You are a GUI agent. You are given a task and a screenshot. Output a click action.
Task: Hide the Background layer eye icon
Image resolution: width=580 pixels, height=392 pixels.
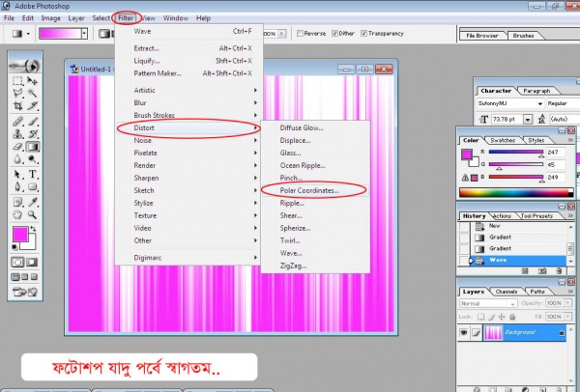pyautogui.click(x=463, y=332)
